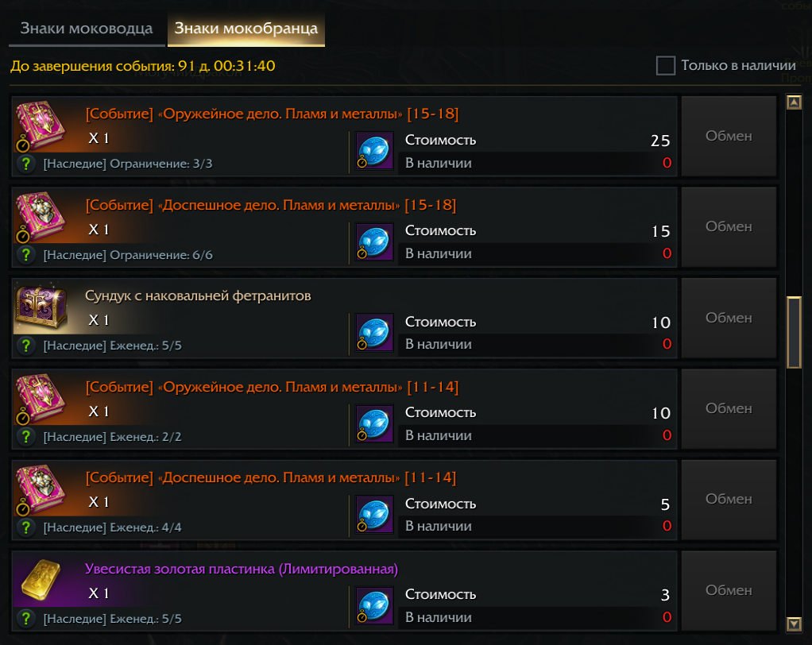Click the «Оружейное дело» [15-18] book icon

37,124
